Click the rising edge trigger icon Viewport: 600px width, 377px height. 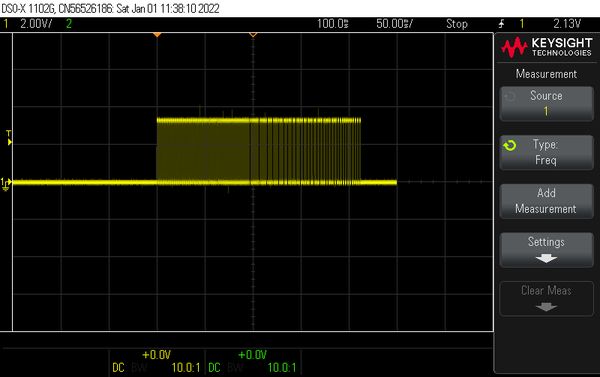[x=502, y=24]
